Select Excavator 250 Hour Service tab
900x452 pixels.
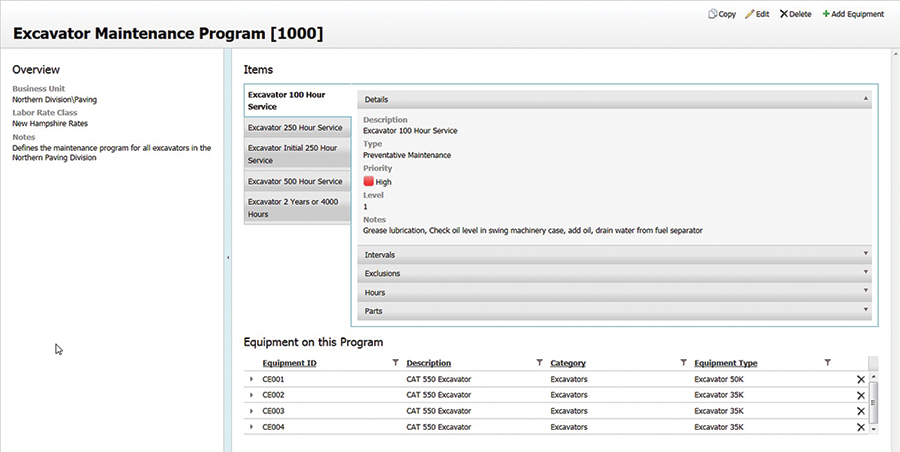[297, 128]
